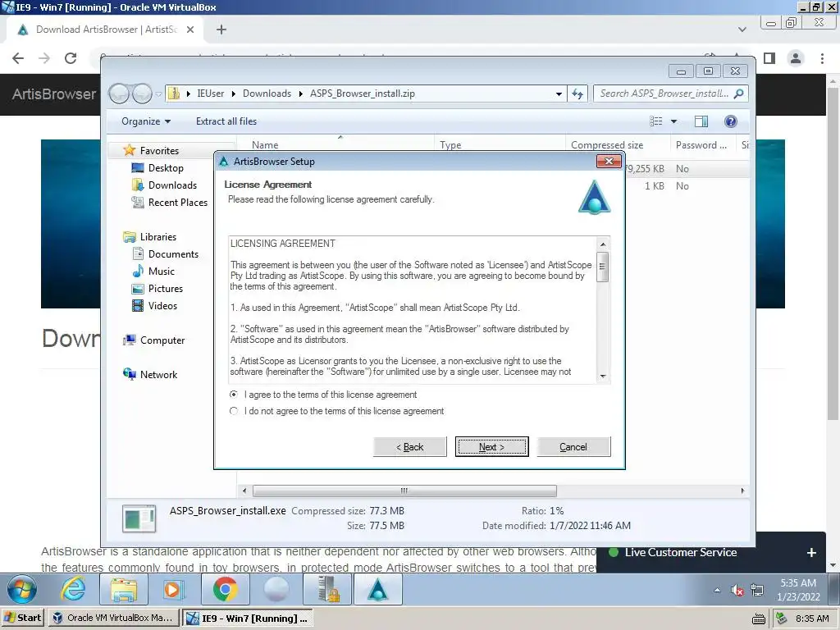The width and height of the screenshot is (840, 630).
Task: Select 'I do not agree' radio button
Action: pyautogui.click(x=234, y=411)
